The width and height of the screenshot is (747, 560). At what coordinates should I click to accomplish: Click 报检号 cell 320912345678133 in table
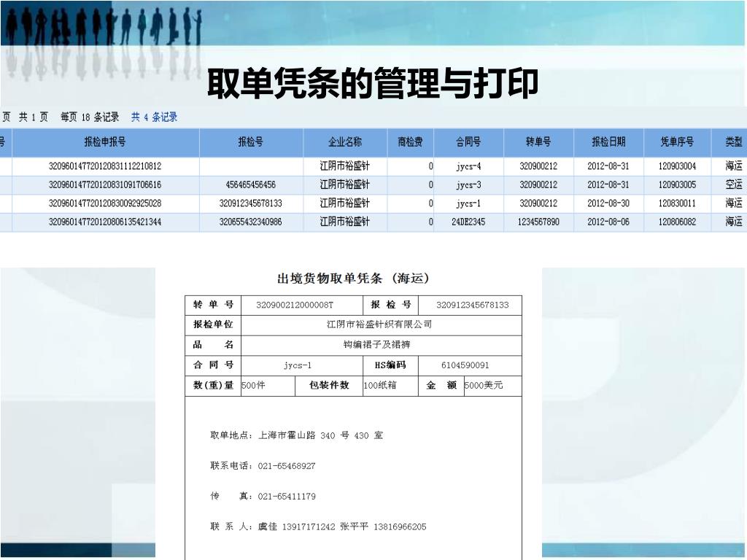251,203
